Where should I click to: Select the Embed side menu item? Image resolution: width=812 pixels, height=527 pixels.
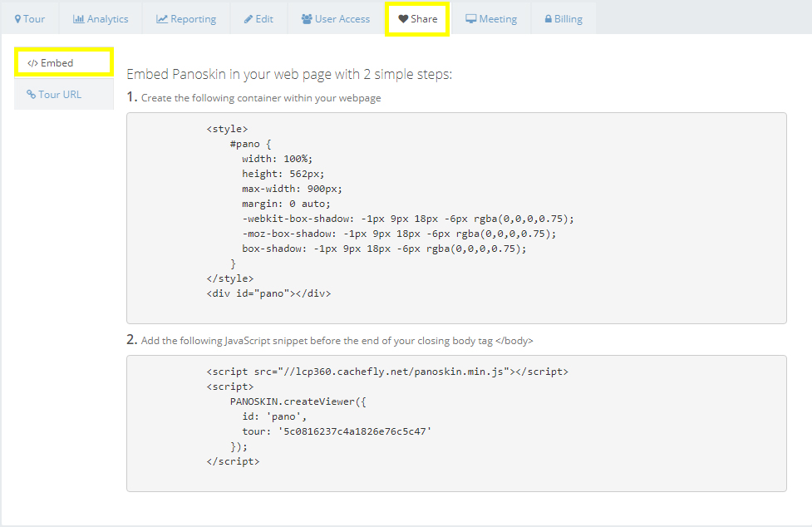tap(64, 62)
